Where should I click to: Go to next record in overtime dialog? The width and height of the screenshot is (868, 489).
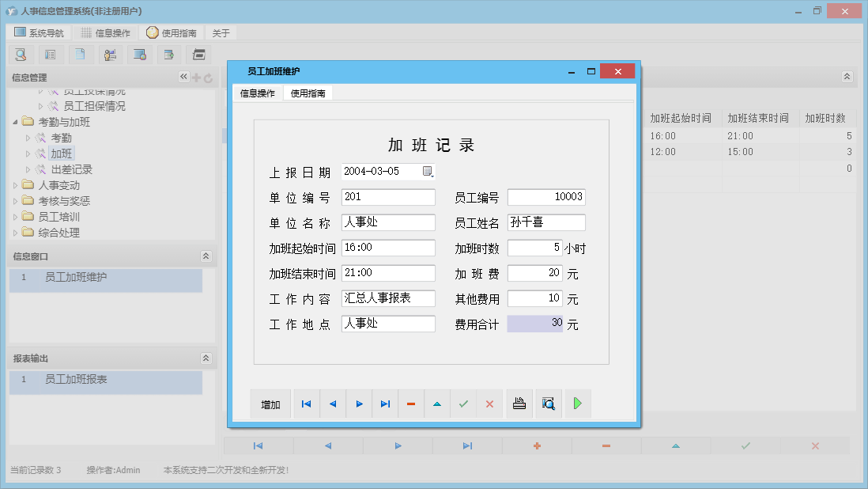pos(359,404)
